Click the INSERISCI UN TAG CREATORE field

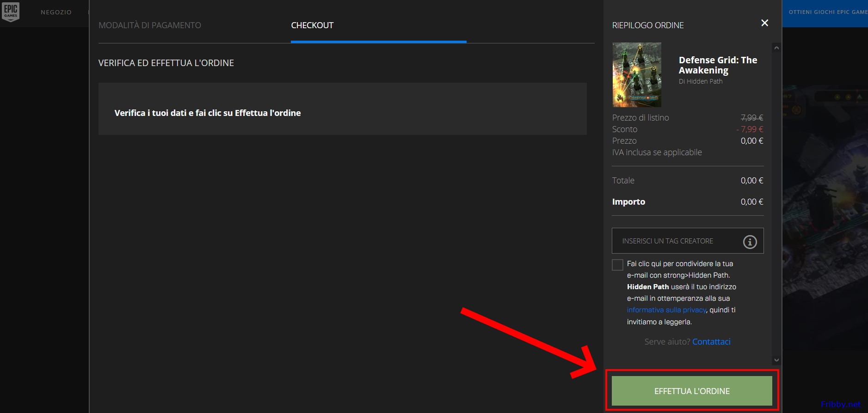(688, 241)
